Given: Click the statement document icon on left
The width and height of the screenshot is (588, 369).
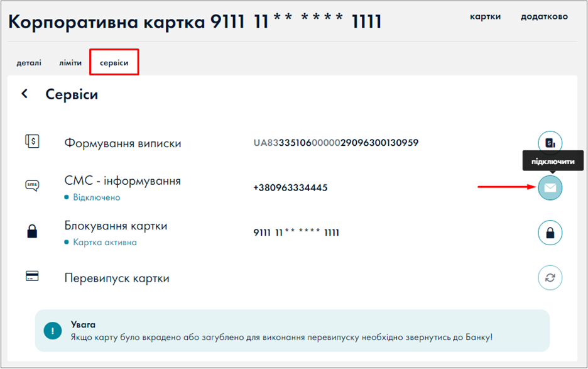Looking at the screenshot, I should (x=32, y=142).
